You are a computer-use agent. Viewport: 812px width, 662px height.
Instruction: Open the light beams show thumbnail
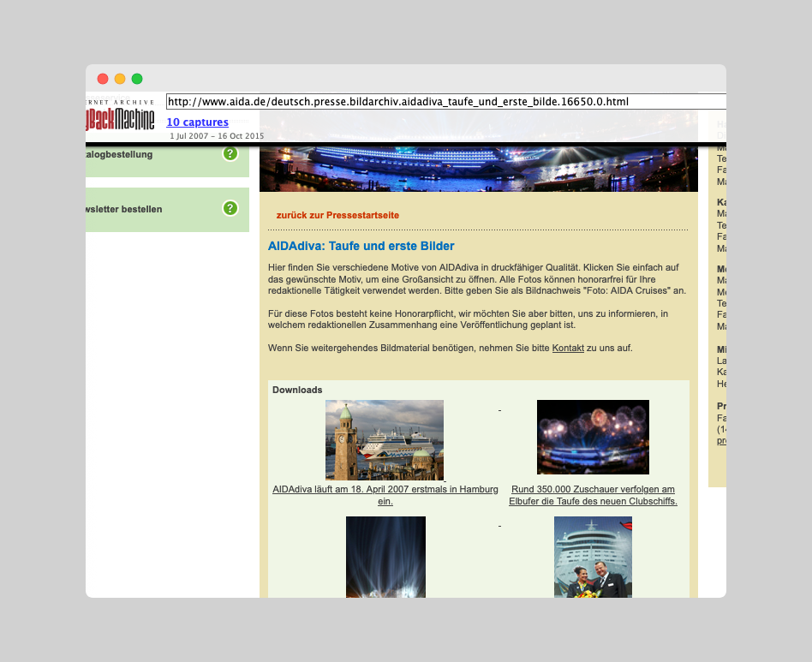(x=385, y=557)
